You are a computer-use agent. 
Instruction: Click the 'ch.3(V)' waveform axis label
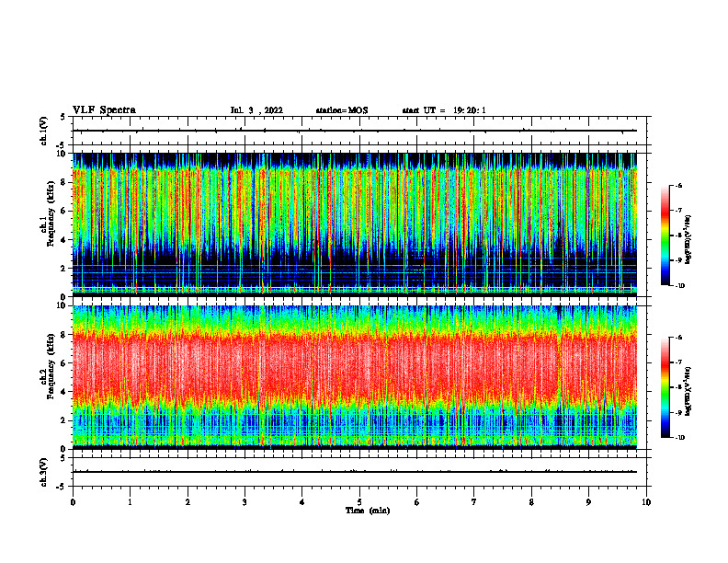tap(44, 472)
